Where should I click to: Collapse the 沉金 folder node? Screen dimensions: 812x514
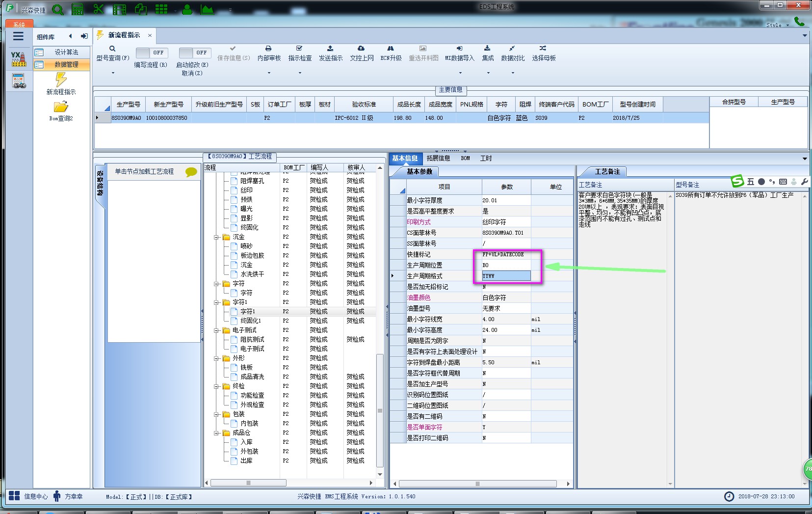click(x=216, y=237)
